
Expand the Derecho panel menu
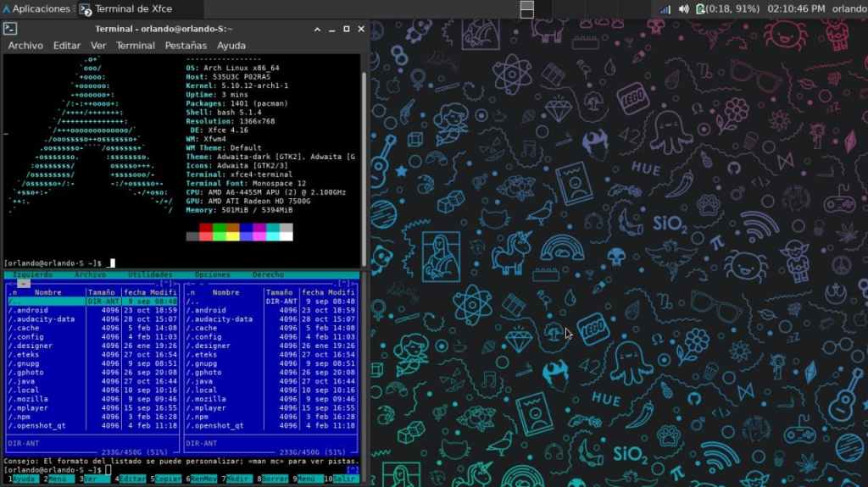pos(268,275)
